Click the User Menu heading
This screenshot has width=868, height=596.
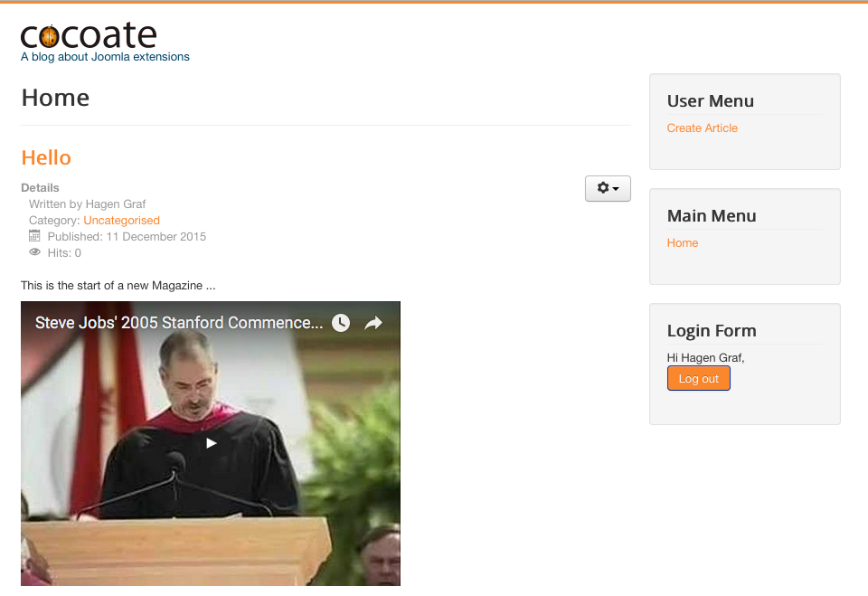711,100
